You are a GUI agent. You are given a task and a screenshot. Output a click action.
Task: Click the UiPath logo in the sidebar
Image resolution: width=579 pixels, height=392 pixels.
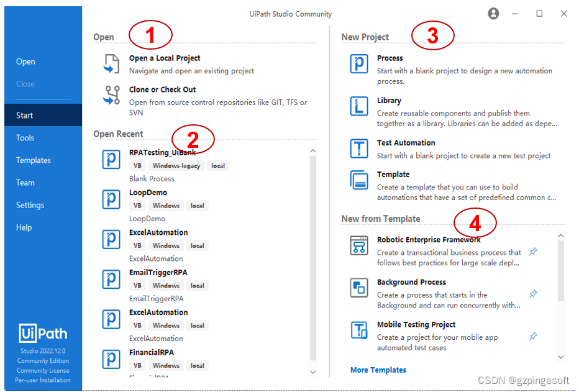tap(43, 334)
